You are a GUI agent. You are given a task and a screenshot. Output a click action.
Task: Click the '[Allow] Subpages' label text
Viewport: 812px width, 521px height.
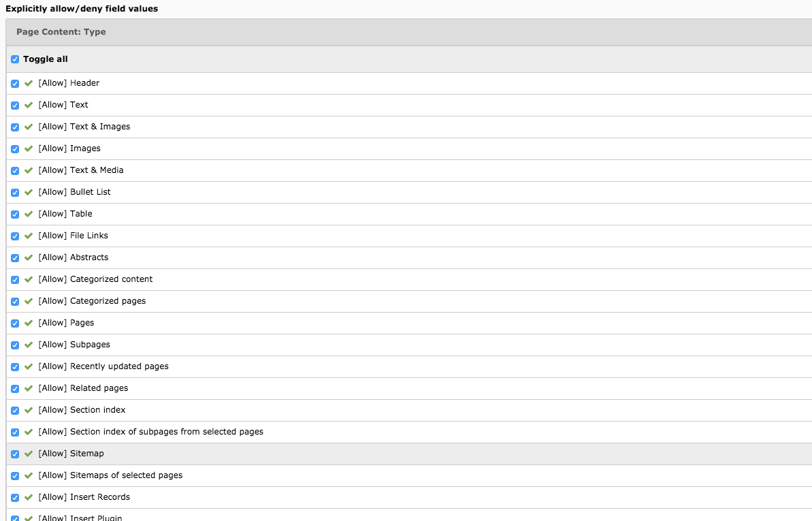coord(74,344)
